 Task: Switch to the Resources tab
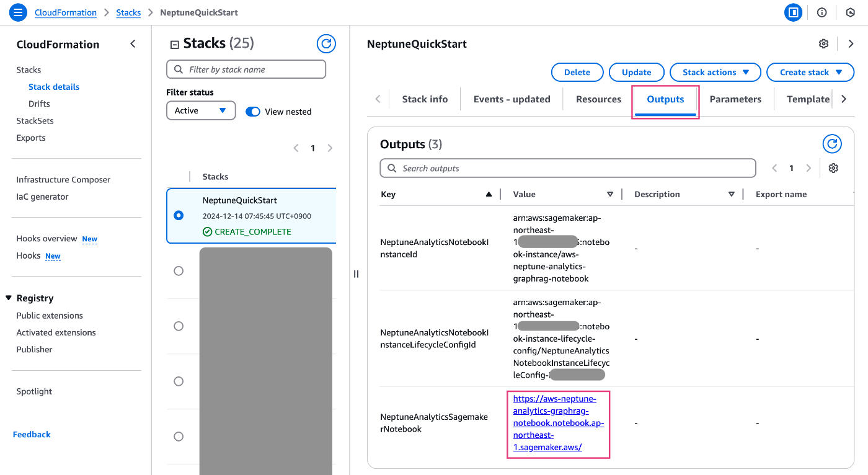click(598, 99)
